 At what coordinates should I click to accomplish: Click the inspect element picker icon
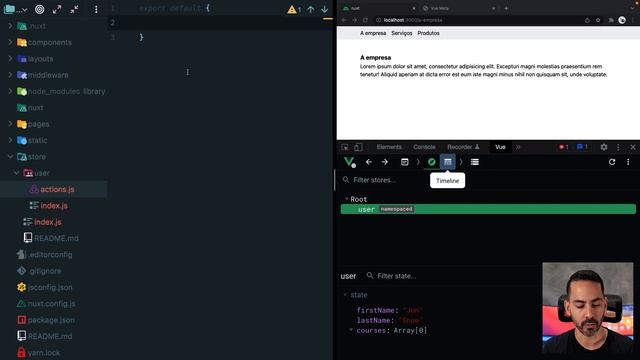click(345, 147)
